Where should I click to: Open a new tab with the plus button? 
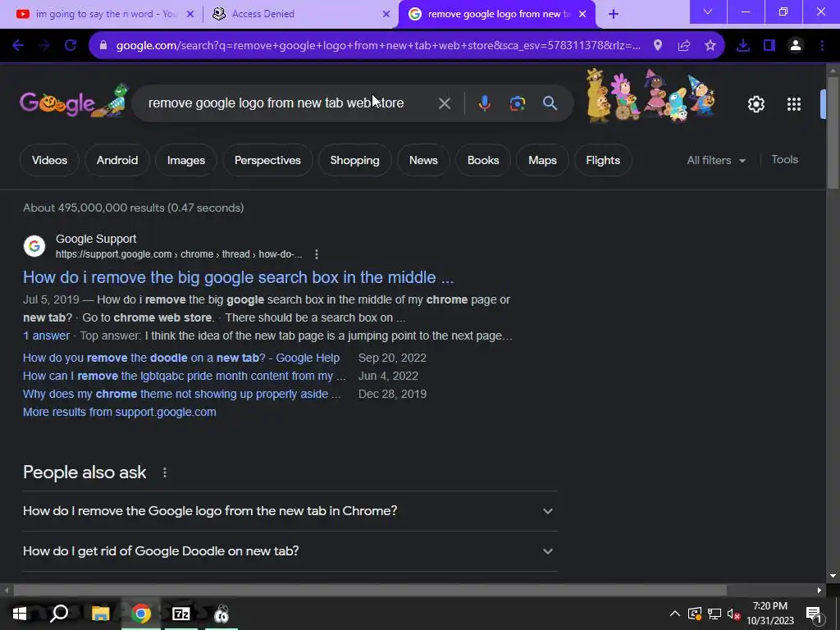tap(614, 14)
